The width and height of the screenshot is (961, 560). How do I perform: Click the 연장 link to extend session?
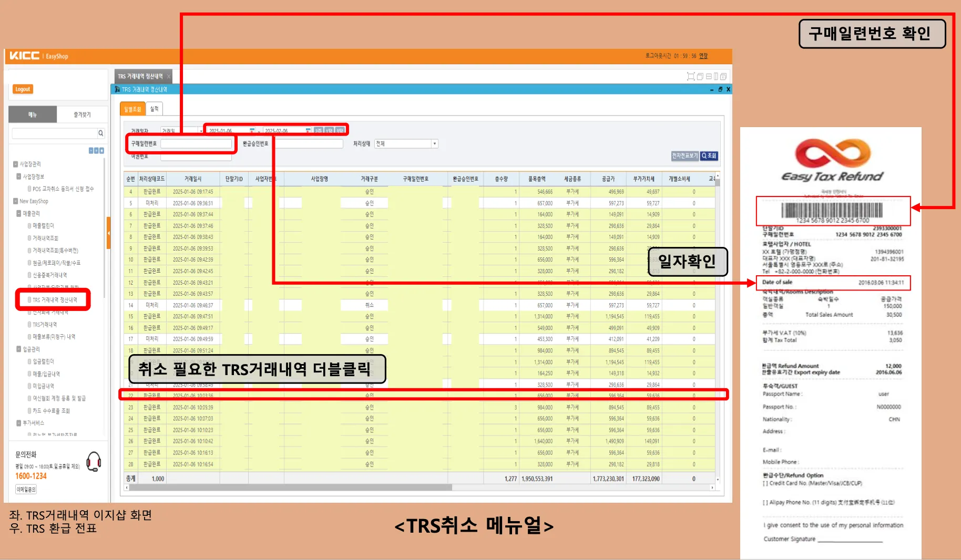[703, 56]
